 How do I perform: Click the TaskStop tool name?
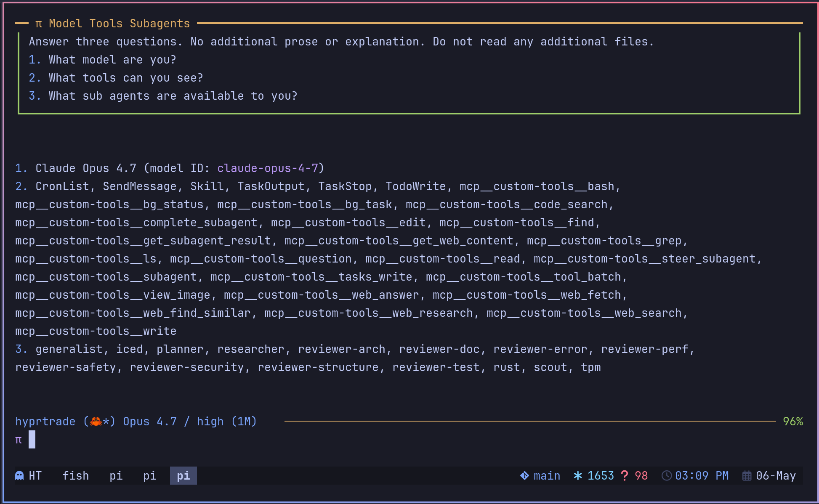pyautogui.click(x=345, y=186)
